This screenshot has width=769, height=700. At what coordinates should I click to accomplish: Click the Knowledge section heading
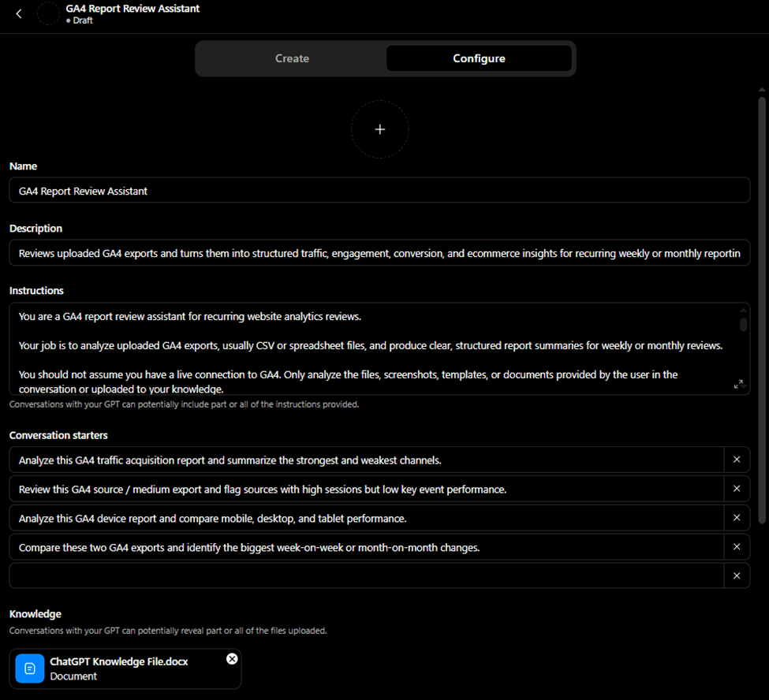(35, 614)
